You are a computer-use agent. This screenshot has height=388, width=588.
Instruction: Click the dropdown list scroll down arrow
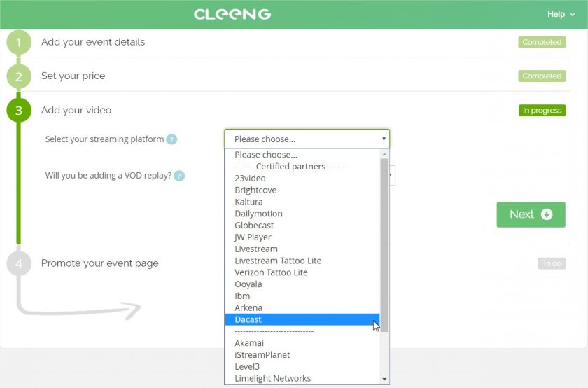pos(384,380)
